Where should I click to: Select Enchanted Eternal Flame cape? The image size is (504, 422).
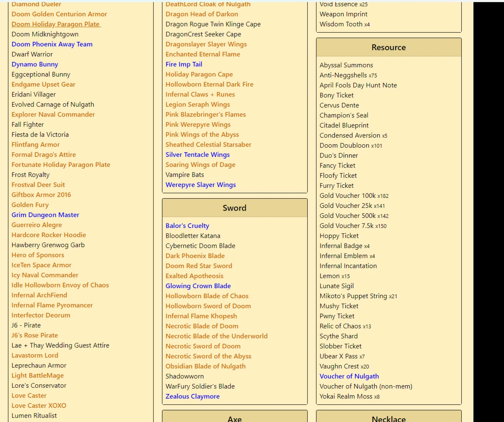click(203, 54)
